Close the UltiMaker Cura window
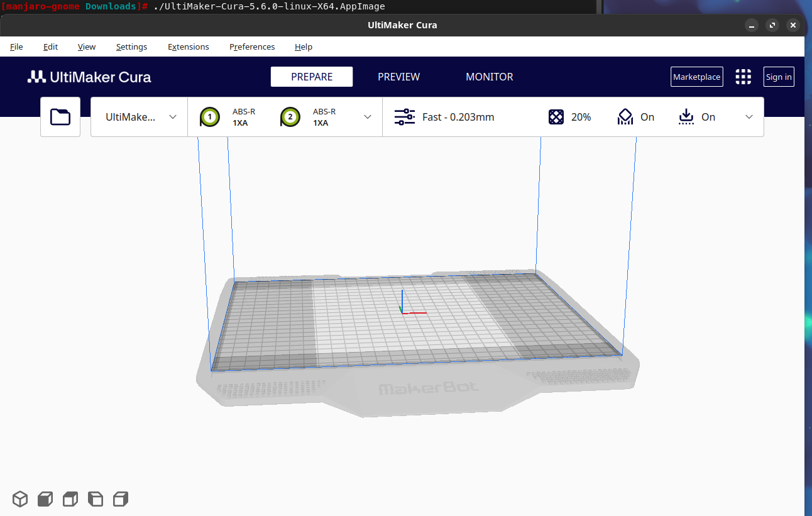The image size is (812, 516). coord(793,25)
